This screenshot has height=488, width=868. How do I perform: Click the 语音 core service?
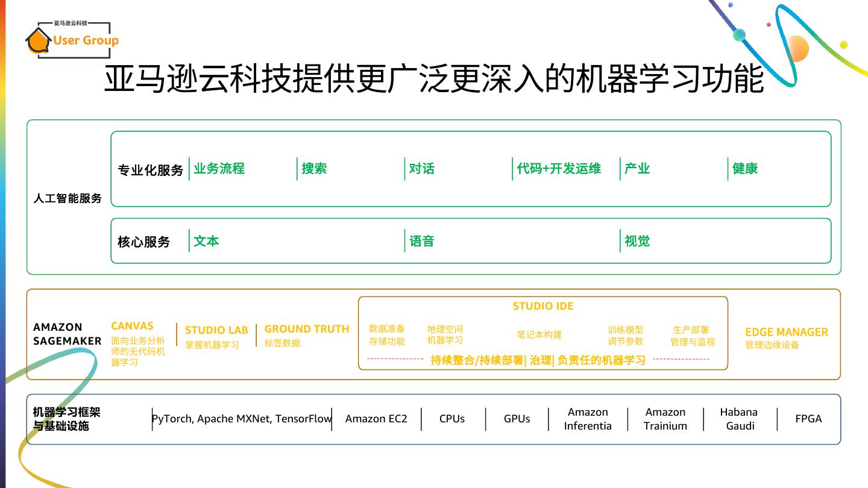[422, 241]
